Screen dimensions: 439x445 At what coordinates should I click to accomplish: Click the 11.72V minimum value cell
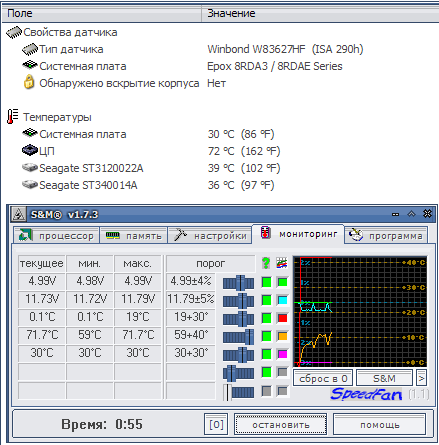click(x=90, y=299)
